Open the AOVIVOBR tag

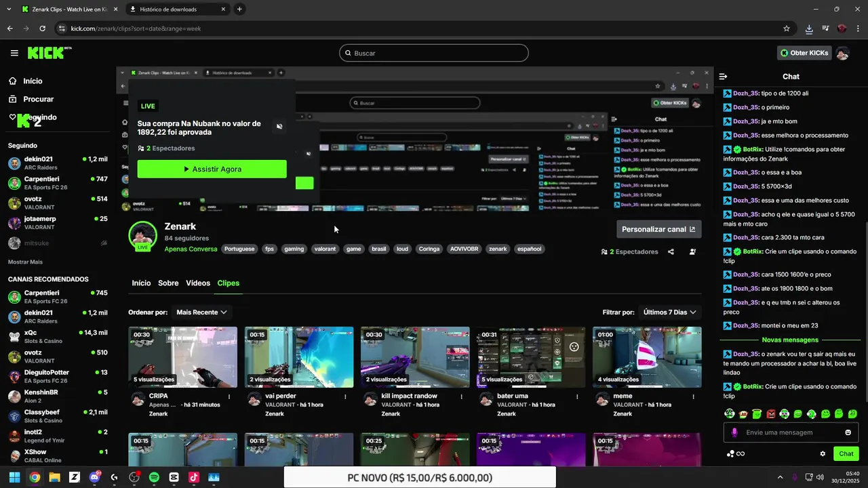click(464, 249)
